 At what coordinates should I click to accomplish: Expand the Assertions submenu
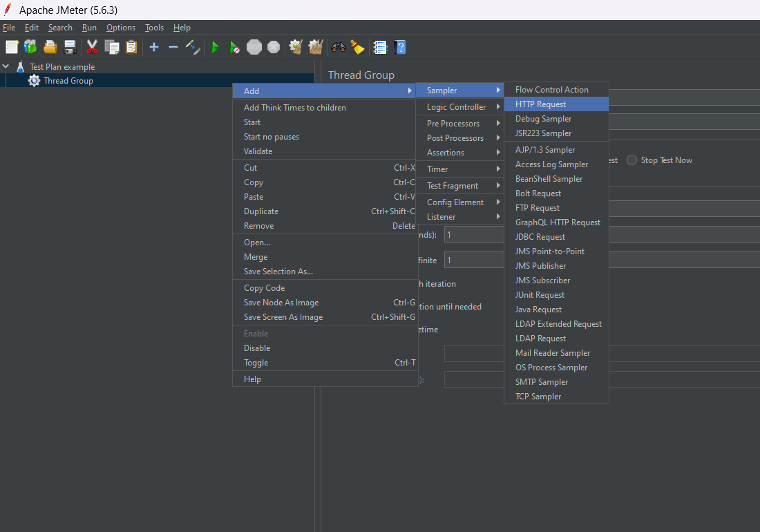tap(459, 152)
